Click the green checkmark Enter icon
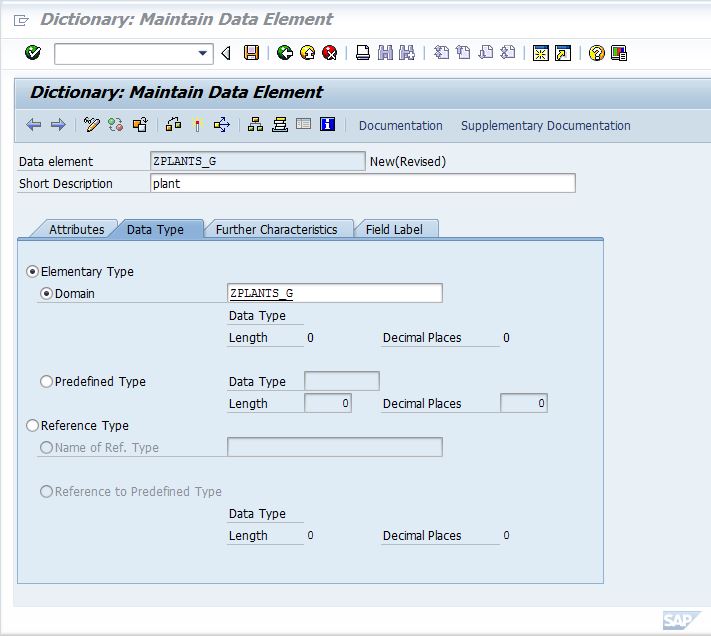 [x=33, y=53]
